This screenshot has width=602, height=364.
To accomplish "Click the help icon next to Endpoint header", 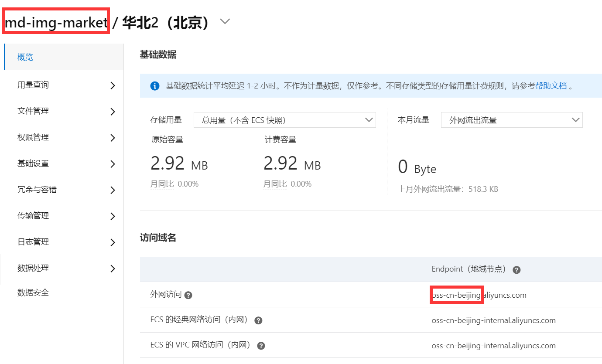I will 516,270.
